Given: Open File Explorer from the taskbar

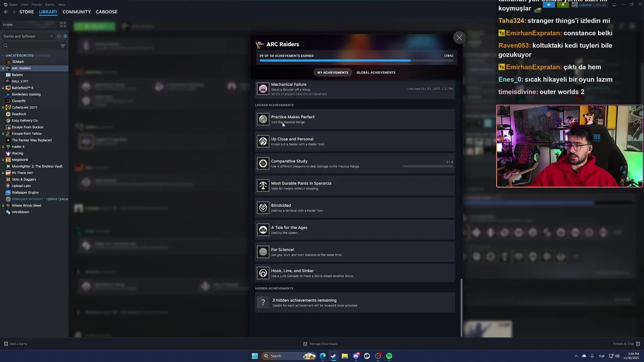Looking at the screenshot, I should (x=345, y=356).
